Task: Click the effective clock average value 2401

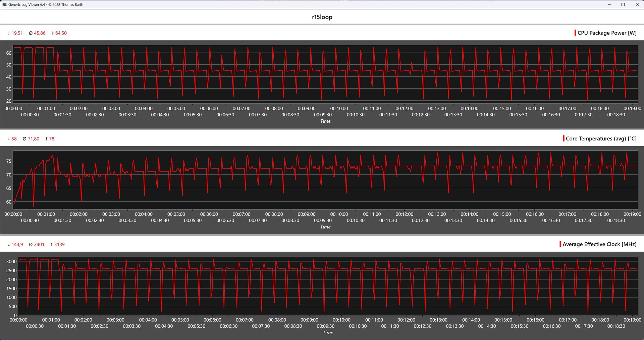Action: click(39, 244)
